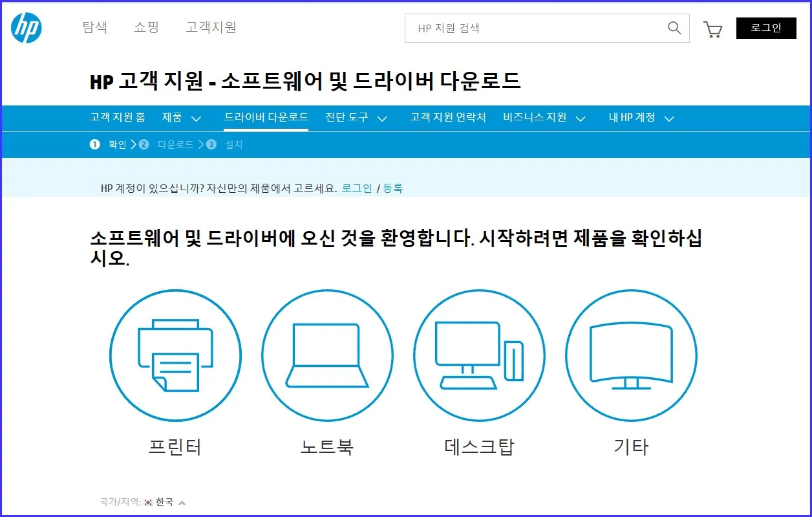Viewport: 812px width, 517px height.
Task: Open the 쇼핑 top menu
Action: [146, 27]
